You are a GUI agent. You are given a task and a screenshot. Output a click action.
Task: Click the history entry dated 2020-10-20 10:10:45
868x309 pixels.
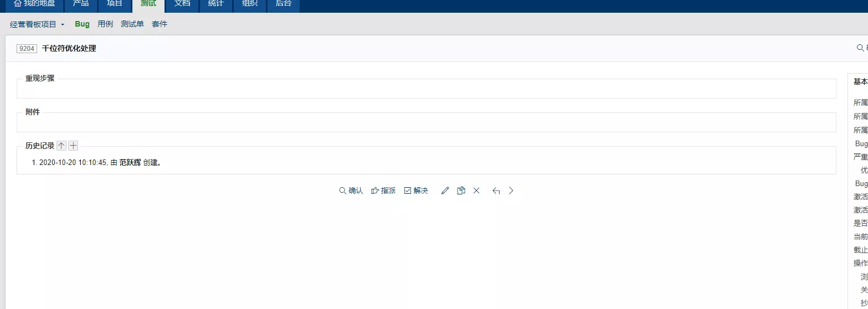pos(100,163)
